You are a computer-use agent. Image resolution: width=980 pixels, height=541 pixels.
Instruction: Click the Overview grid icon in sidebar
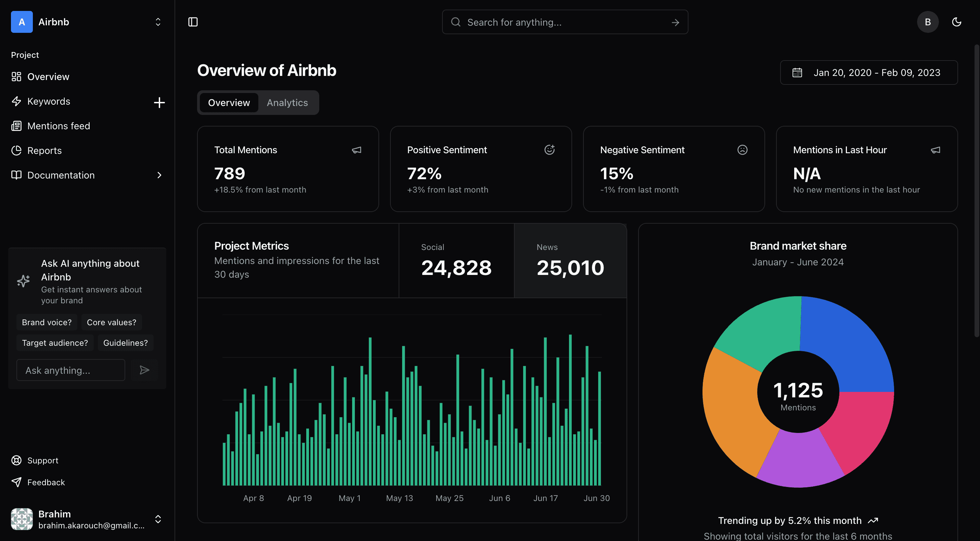coord(16,76)
